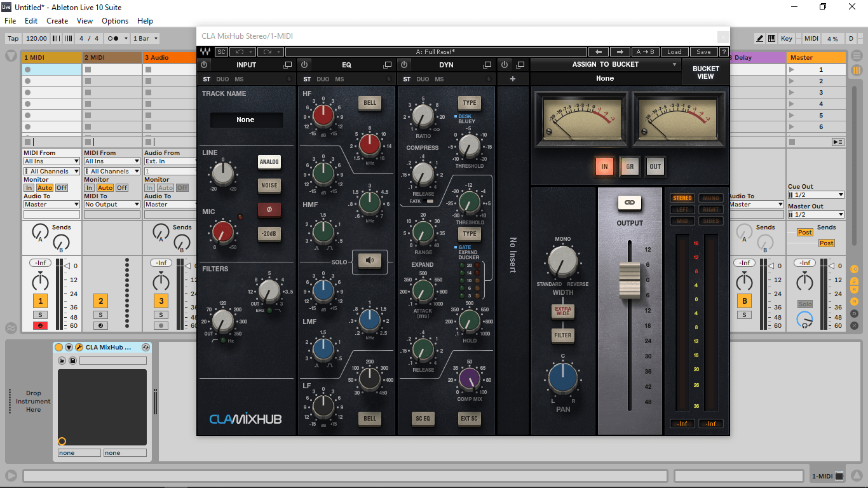Click the purple COMP MIX knob
The height and width of the screenshot is (488, 868).
[x=470, y=379]
